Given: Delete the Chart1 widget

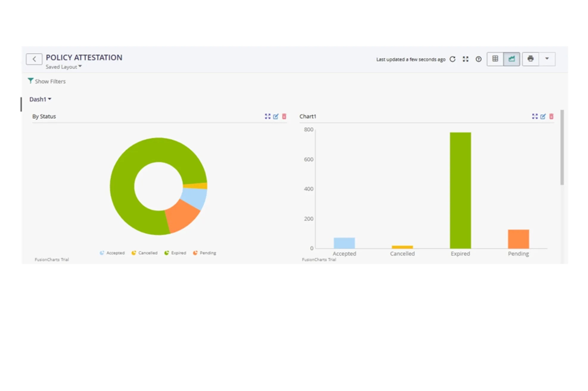Looking at the screenshot, I should (551, 116).
